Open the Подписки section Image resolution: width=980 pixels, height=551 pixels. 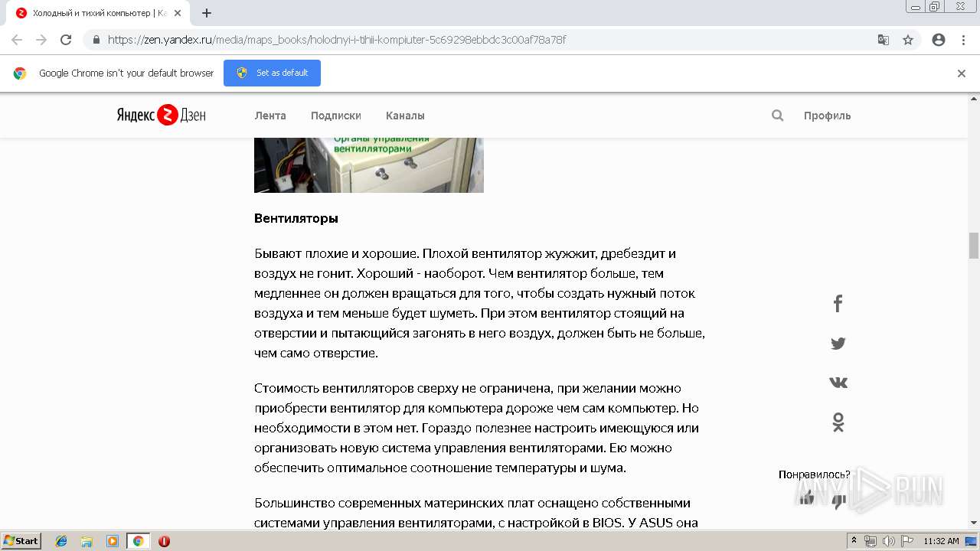pos(336,116)
